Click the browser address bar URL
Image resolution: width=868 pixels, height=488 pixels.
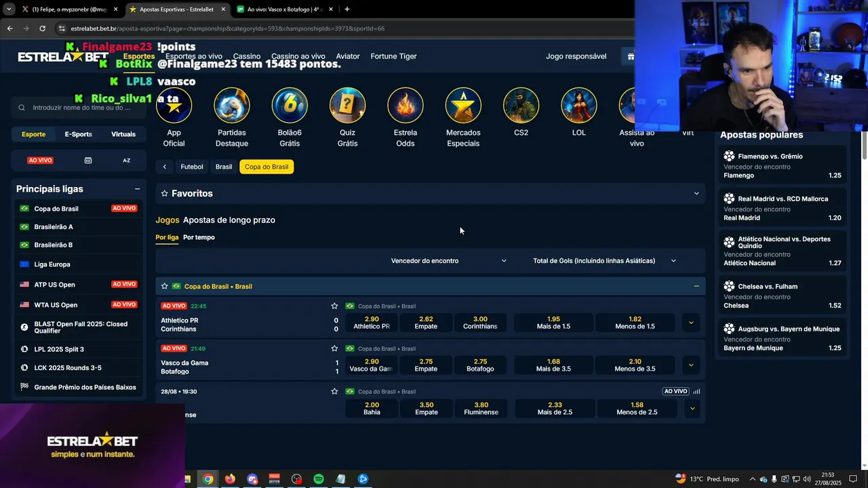click(227, 28)
